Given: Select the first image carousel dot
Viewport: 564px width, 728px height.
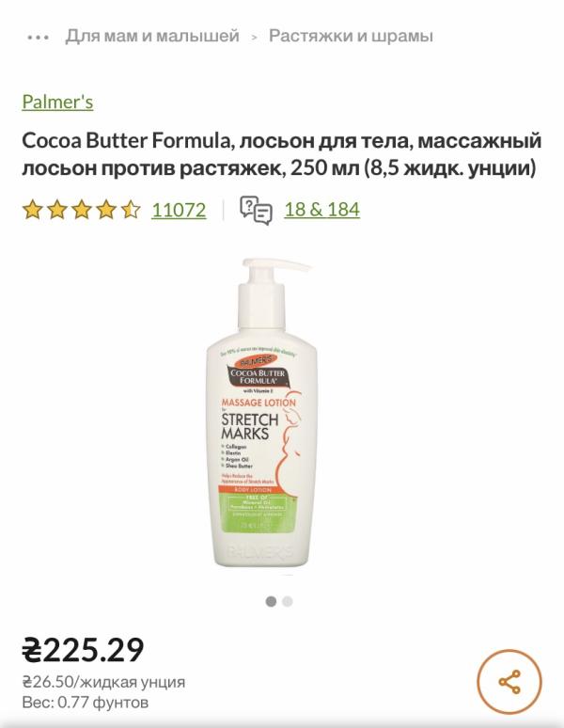Looking at the screenshot, I should (271, 602).
